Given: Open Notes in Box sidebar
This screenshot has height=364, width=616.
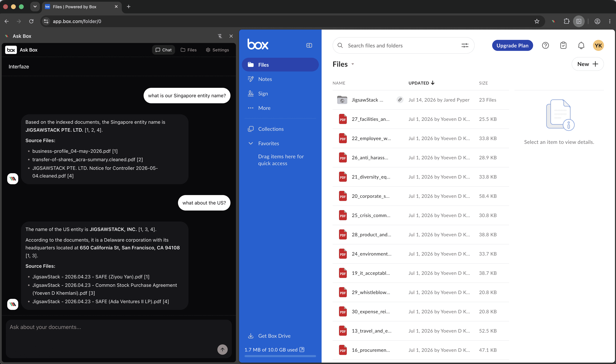Looking at the screenshot, I should (x=280, y=79).
